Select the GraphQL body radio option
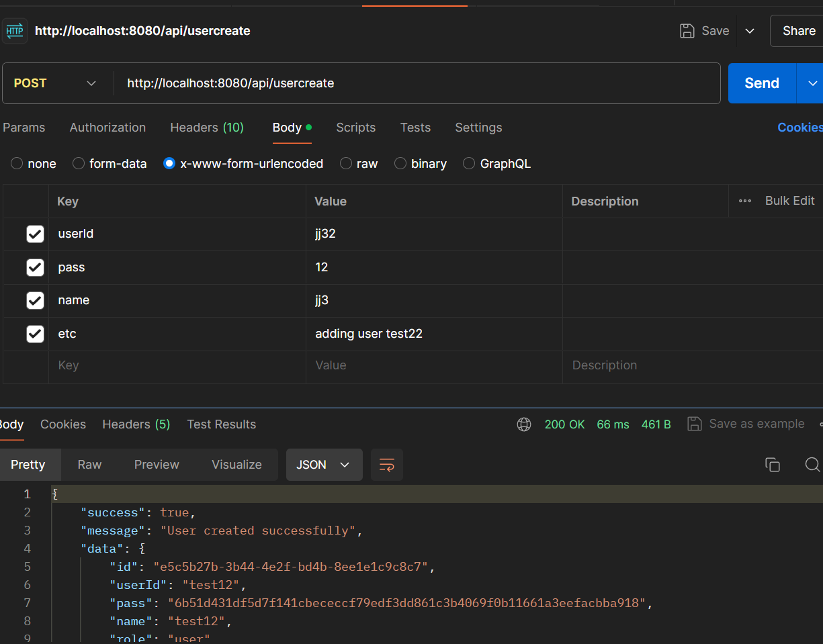The image size is (823, 644). pos(469,164)
